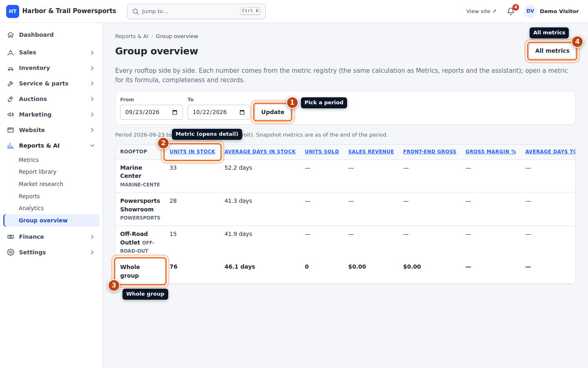This screenshot has width=588, height=368.
Task: Open the Gross margin % metric
Action: click(491, 152)
